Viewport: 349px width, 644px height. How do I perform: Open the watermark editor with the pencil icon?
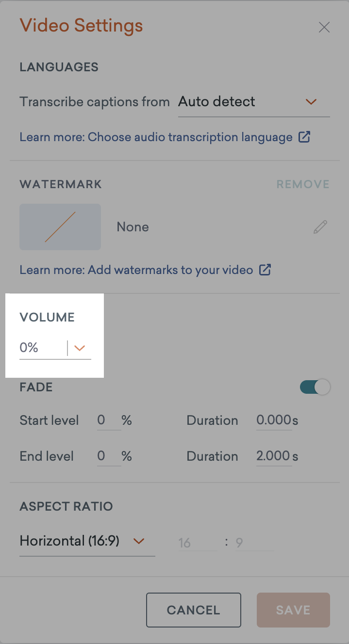pyautogui.click(x=320, y=227)
